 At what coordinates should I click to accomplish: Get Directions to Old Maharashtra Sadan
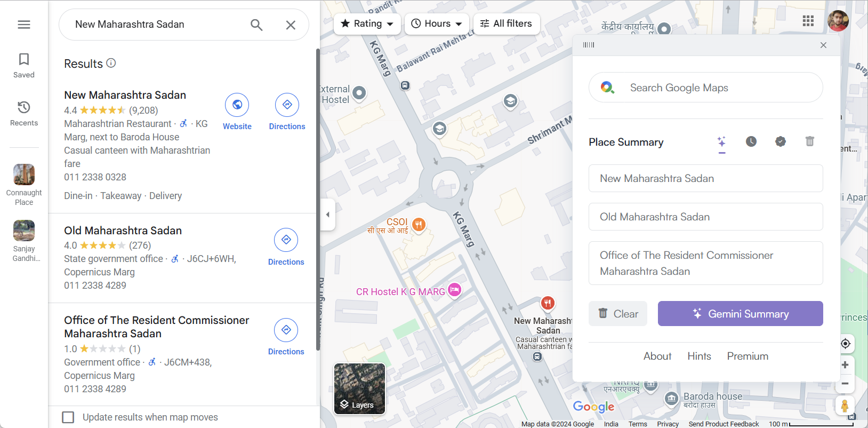click(286, 247)
